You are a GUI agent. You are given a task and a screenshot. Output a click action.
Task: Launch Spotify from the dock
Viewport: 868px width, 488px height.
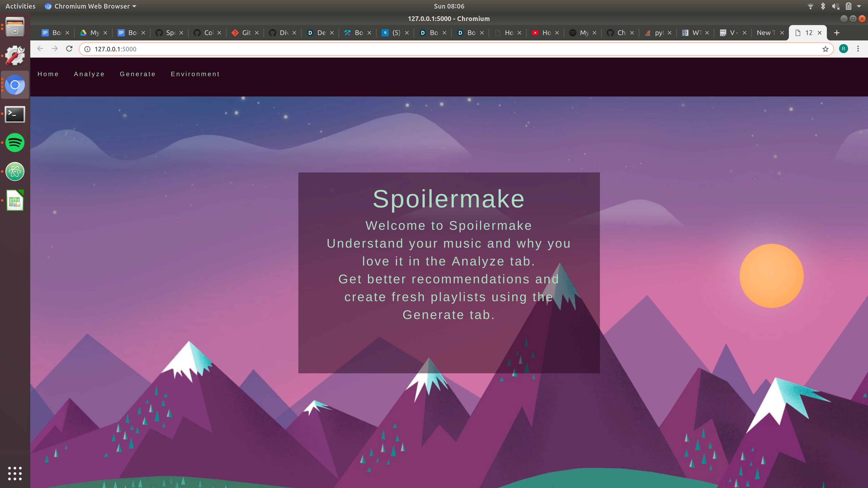(x=15, y=143)
